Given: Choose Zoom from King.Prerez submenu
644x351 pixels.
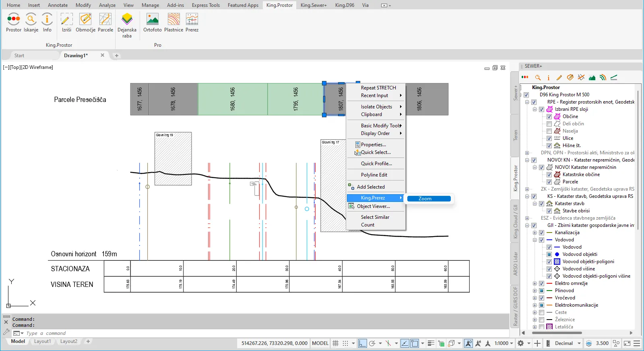Looking at the screenshot, I should pos(429,199).
